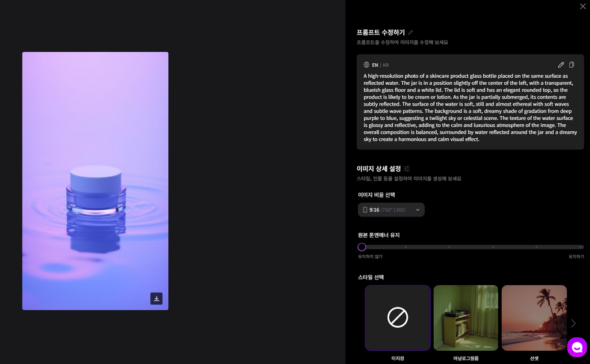Click the 원본 톤앤매너 유지 slider handle

[362, 247]
